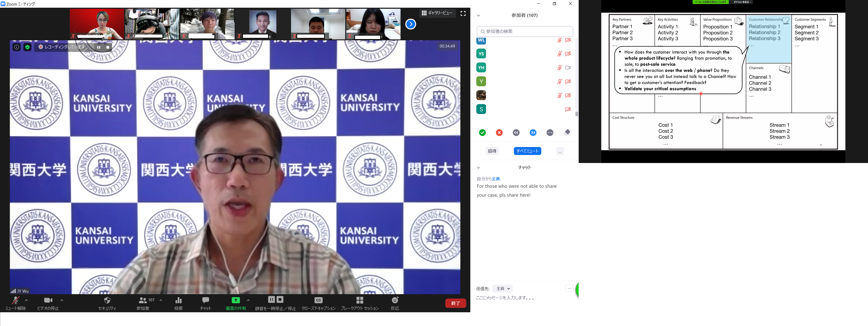
Task: Toggle video for participant YH
Action: click(x=568, y=67)
